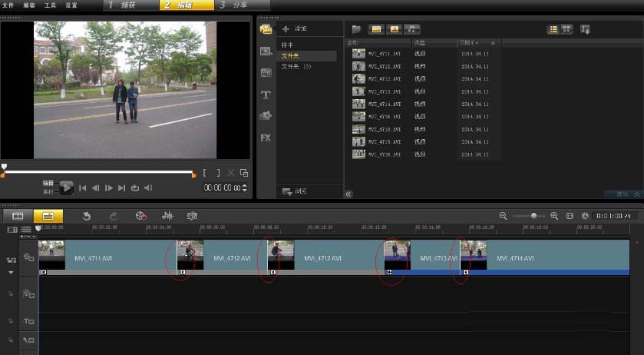
Task: Toggle the show audio files filter
Action: tap(412, 29)
